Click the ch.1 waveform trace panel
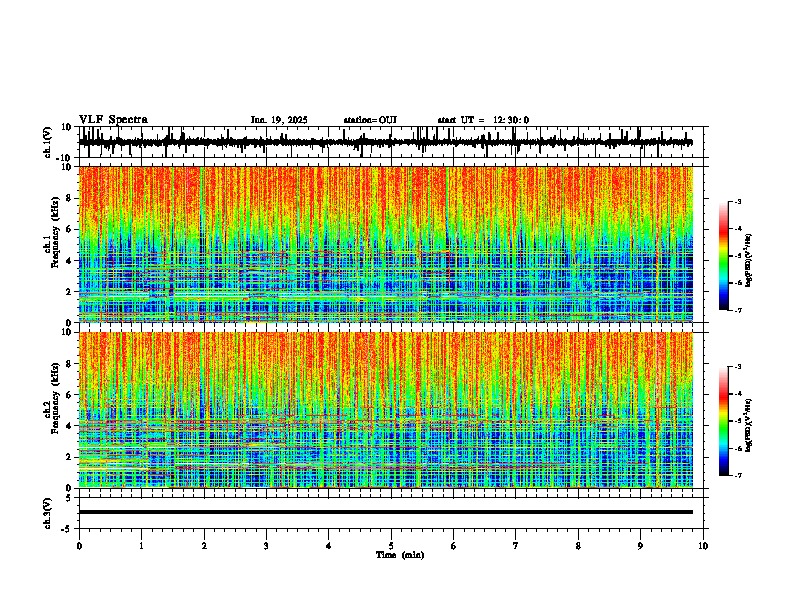 (393, 142)
